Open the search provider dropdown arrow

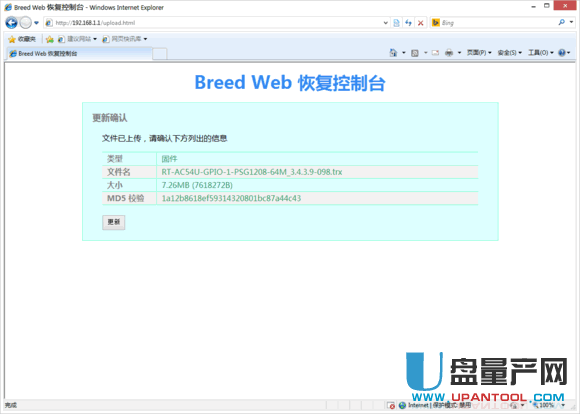(x=571, y=22)
